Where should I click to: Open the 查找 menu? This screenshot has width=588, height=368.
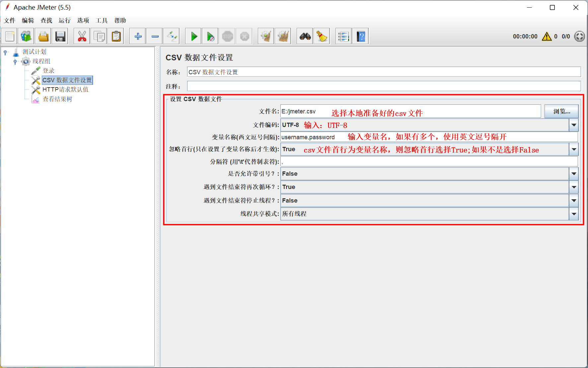[x=46, y=21]
